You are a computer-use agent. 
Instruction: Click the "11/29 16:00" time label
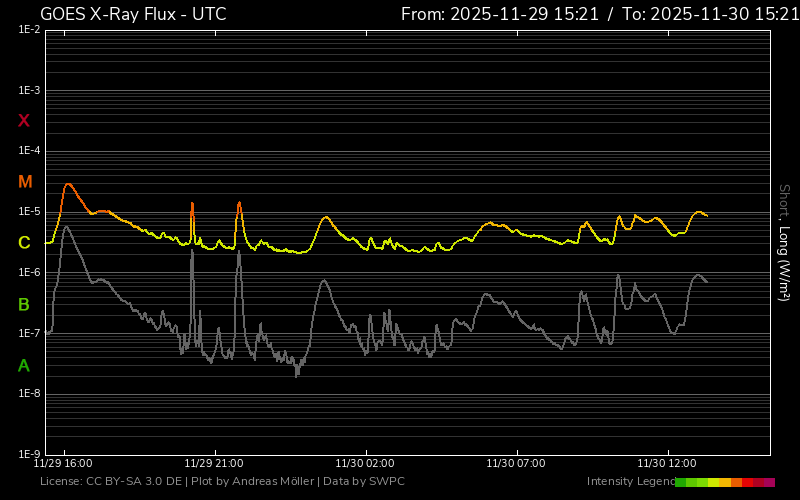point(63,463)
